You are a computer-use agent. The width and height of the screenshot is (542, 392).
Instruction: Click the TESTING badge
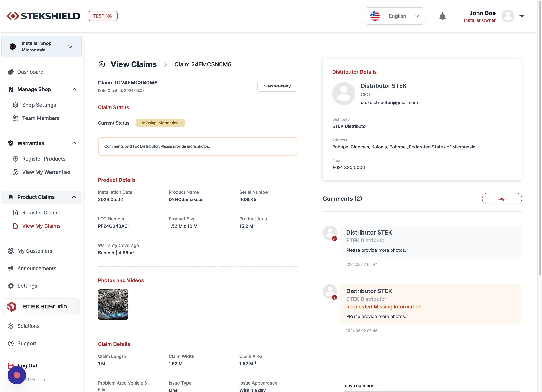(103, 16)
